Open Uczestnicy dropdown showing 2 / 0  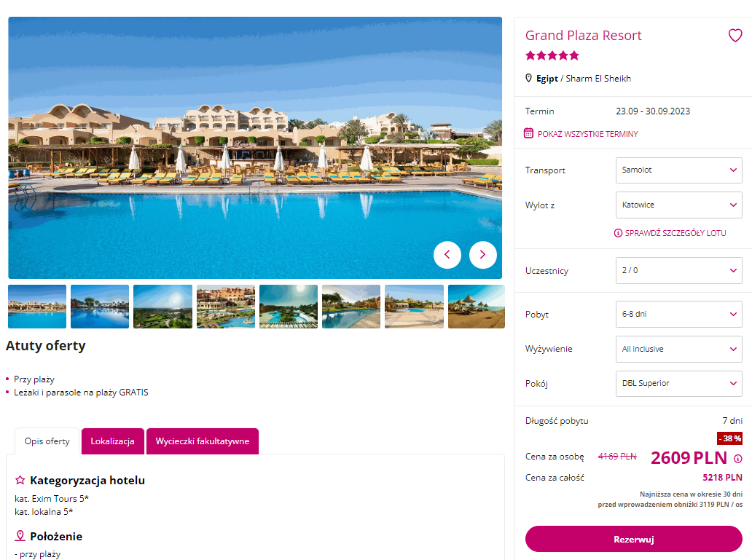(678, 270)
